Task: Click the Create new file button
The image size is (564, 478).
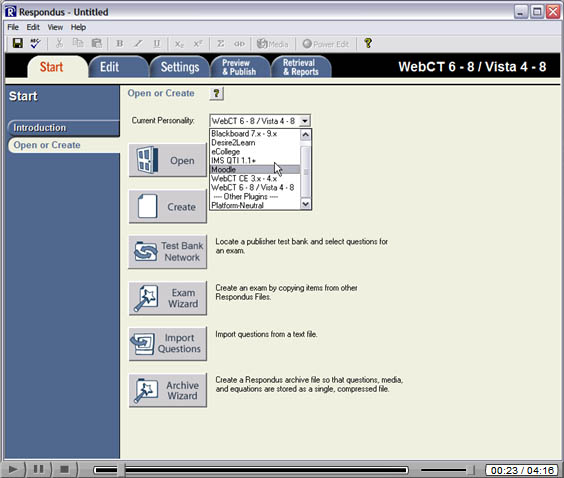Action: coord(168,206)
